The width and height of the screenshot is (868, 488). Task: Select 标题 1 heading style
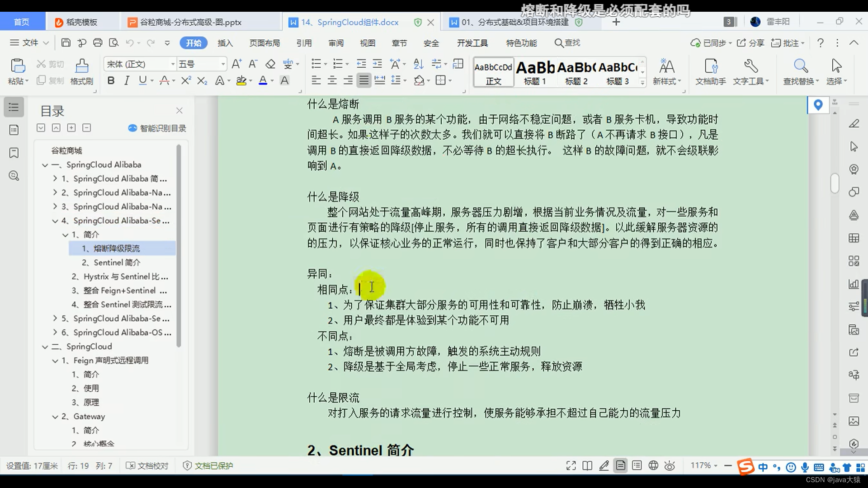535,72
